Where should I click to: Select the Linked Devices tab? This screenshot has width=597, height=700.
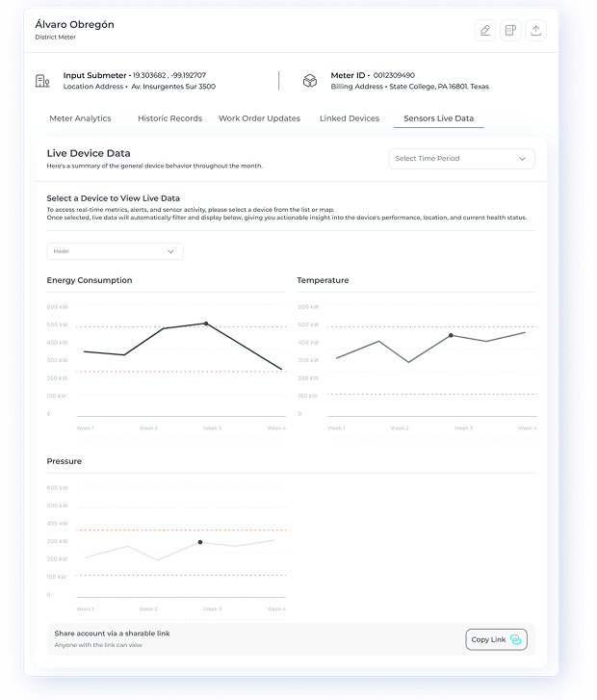click(349, 118)
